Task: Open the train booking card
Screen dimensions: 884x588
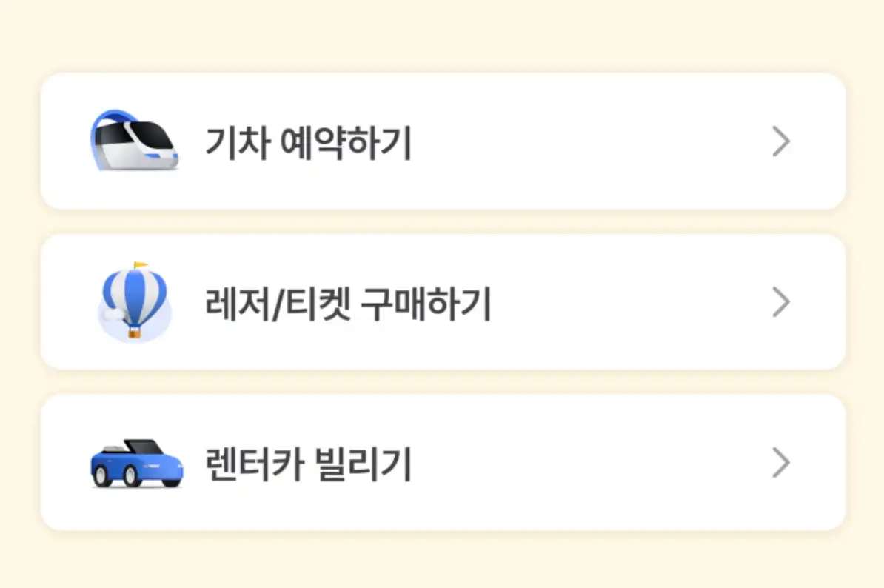Action: click(x=442, y=141)
